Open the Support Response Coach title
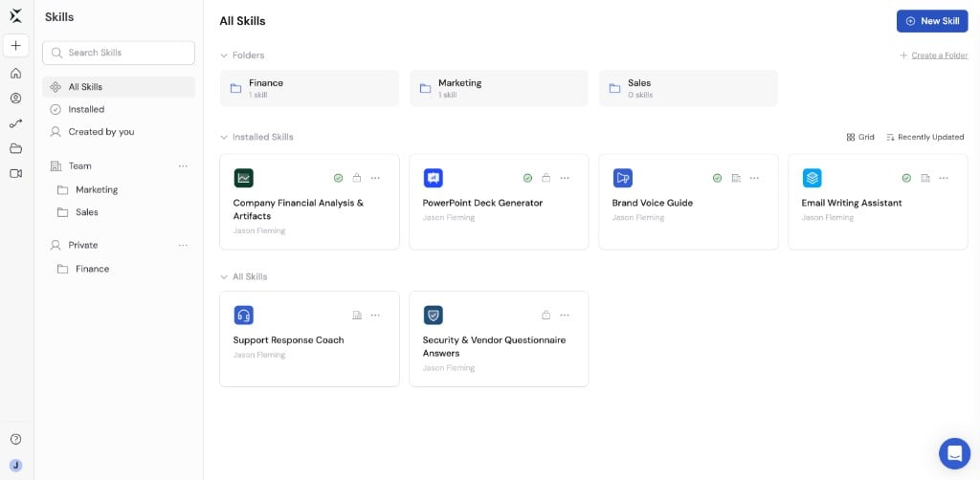 (x=288, y=340)
